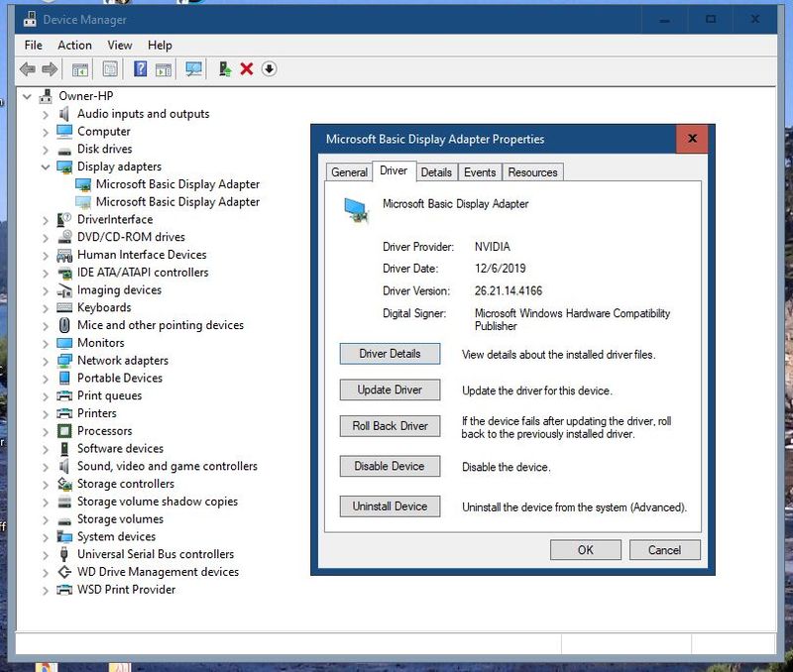Switch to the Resources tab

[532, 172]
